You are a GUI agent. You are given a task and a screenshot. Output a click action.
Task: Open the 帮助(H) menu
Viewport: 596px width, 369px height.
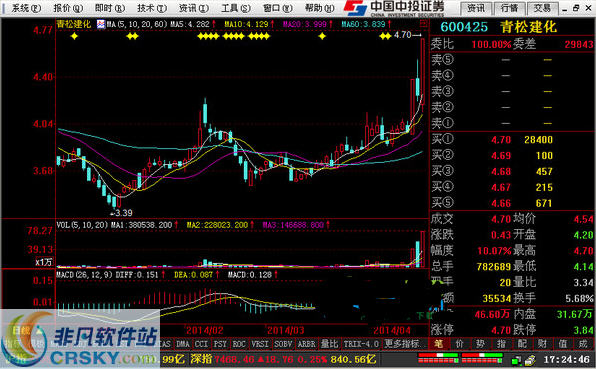pyautogui.click(x=320, y=8)
